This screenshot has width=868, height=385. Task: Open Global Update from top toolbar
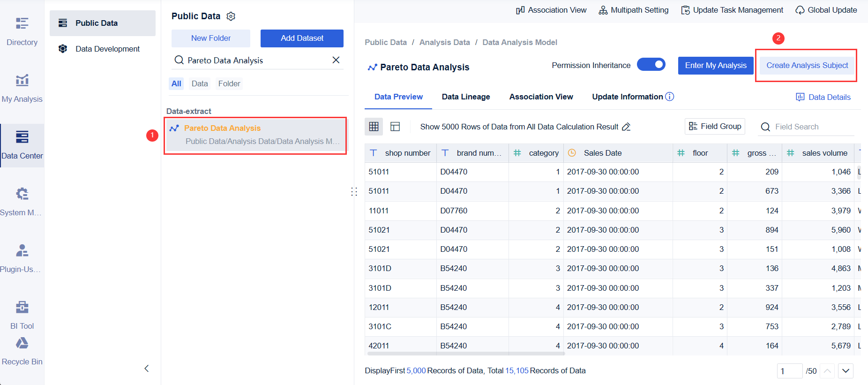tap(826, 10)
